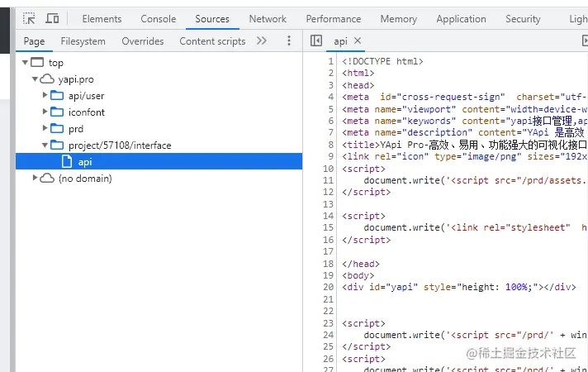Select the Sources tab
This screenshot has width=588, height=372.
(x=212, y=19)
